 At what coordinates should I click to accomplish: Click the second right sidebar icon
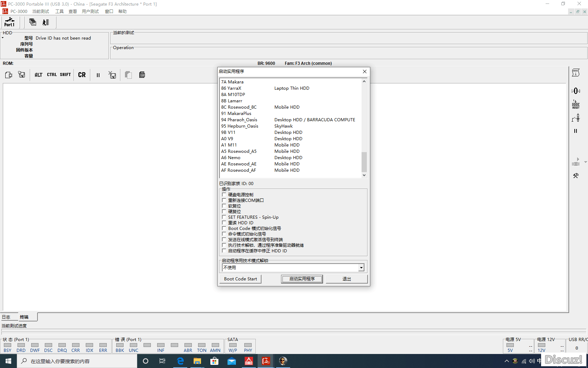coord(576,91)
